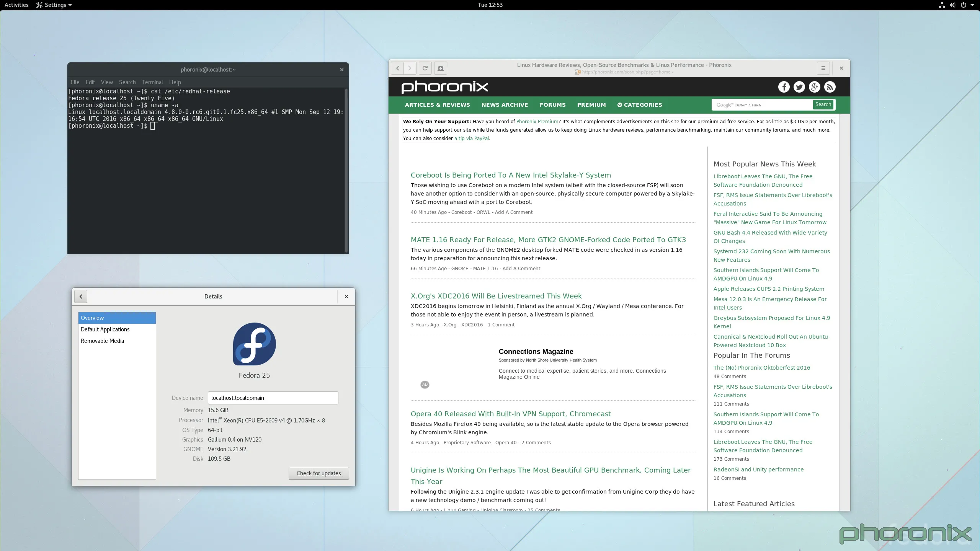
Task: Open Mesa 12.0.3 Emergency Release link
Action: (x=770, y=303)
